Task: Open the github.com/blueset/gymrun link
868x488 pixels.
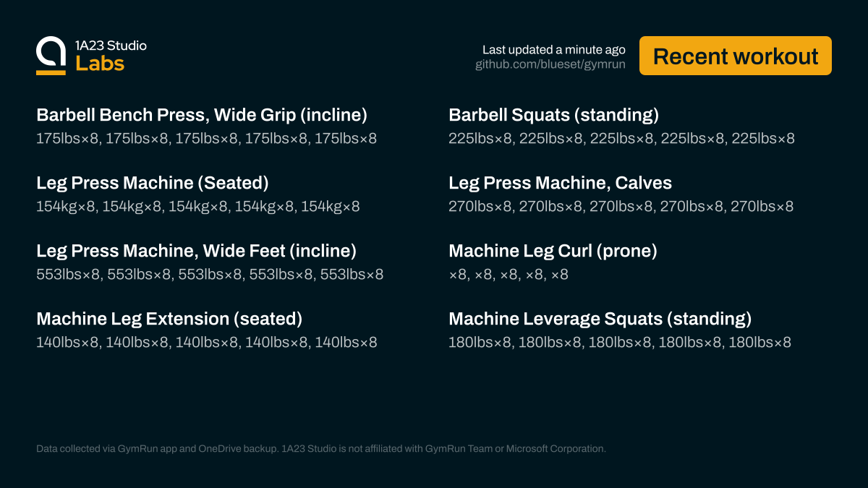Action: point(550,65)
